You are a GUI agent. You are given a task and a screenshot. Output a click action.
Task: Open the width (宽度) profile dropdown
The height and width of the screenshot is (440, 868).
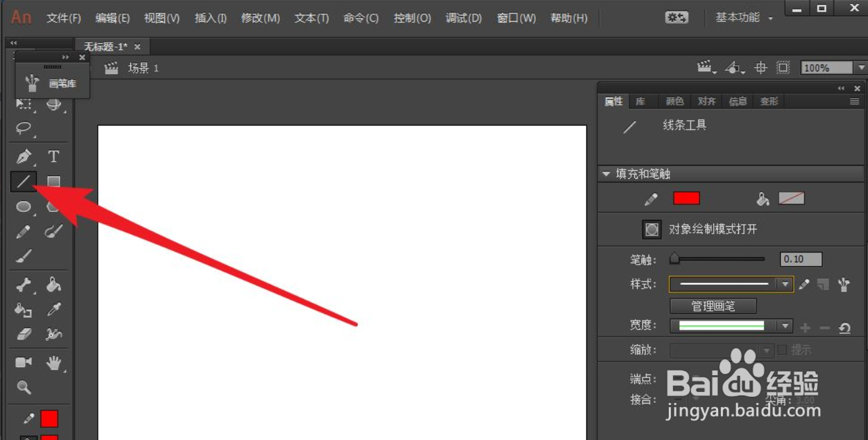coord(784,326)
